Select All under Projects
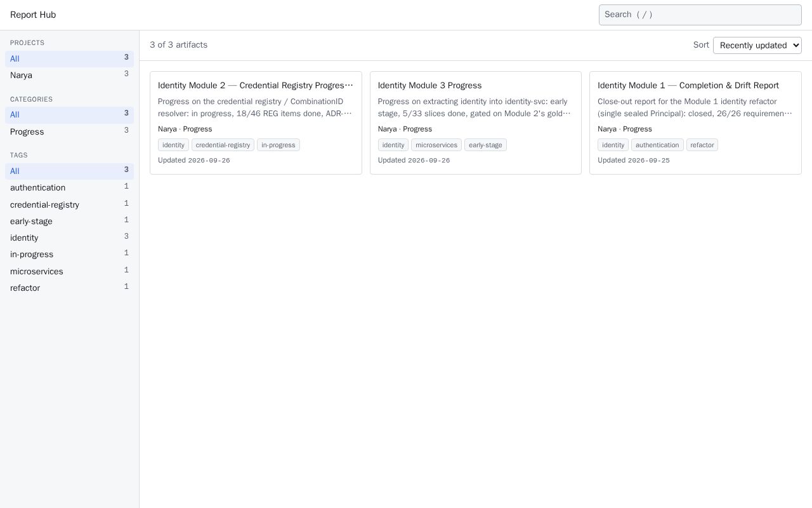The width and height of the screenshot is (812, 508). 69,58
